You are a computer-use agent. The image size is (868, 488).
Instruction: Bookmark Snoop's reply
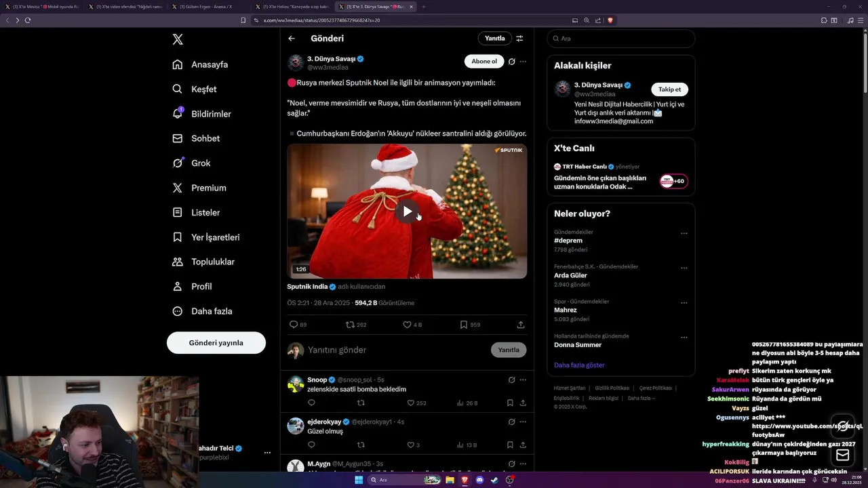[x=510, y=403]
